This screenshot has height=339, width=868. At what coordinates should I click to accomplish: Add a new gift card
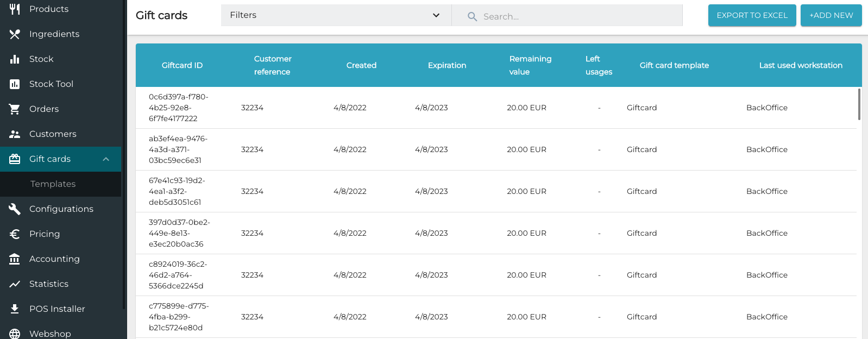(831, 15)
